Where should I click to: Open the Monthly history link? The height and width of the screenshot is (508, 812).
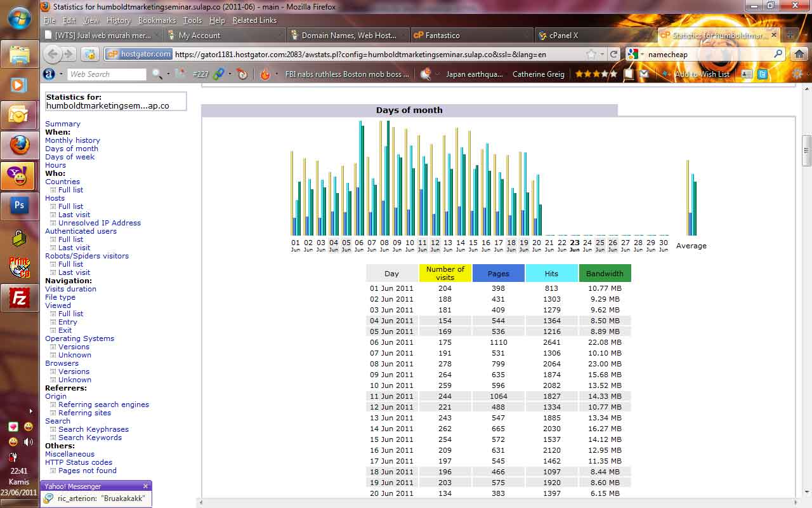pyautogui.click(x=72, y=140)
